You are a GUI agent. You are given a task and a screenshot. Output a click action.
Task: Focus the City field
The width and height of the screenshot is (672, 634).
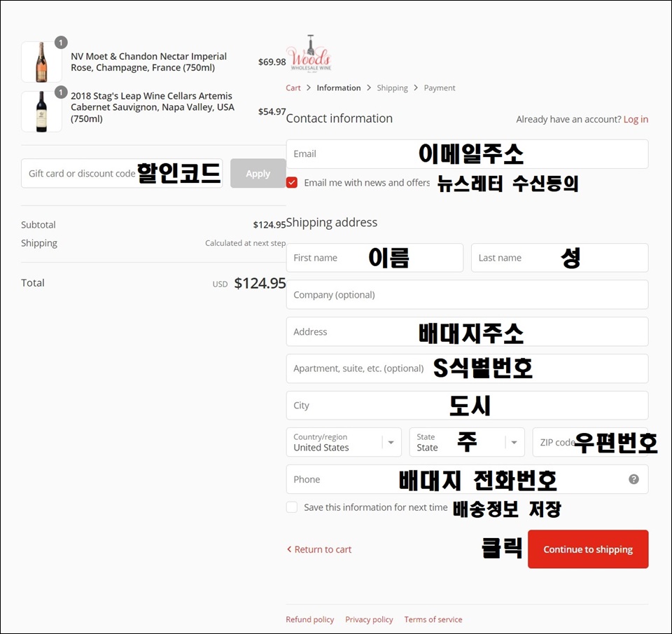point(467,406)
